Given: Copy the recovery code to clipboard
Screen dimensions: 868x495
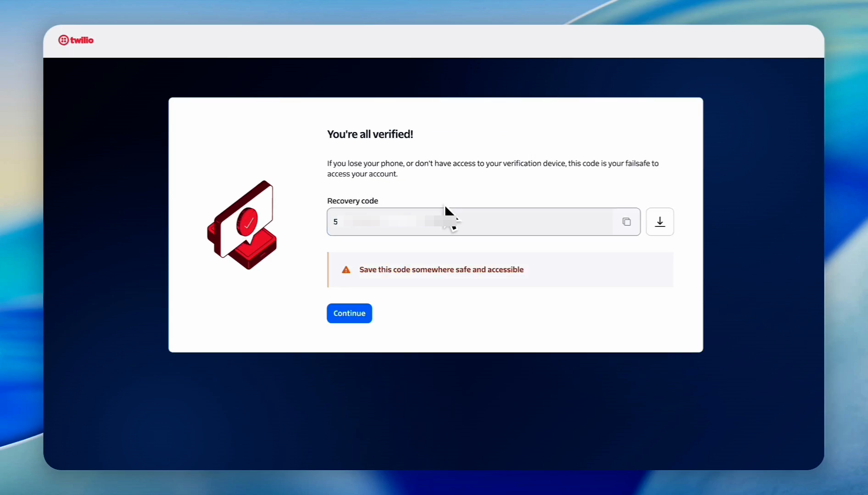Looking at the screenshot, I should [626, 222].
